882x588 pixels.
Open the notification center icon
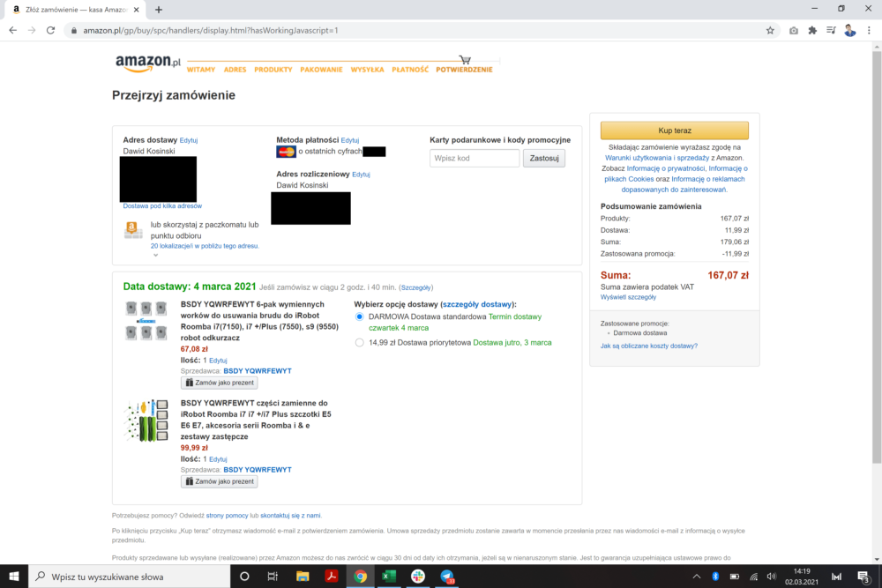tap(863, 577)
